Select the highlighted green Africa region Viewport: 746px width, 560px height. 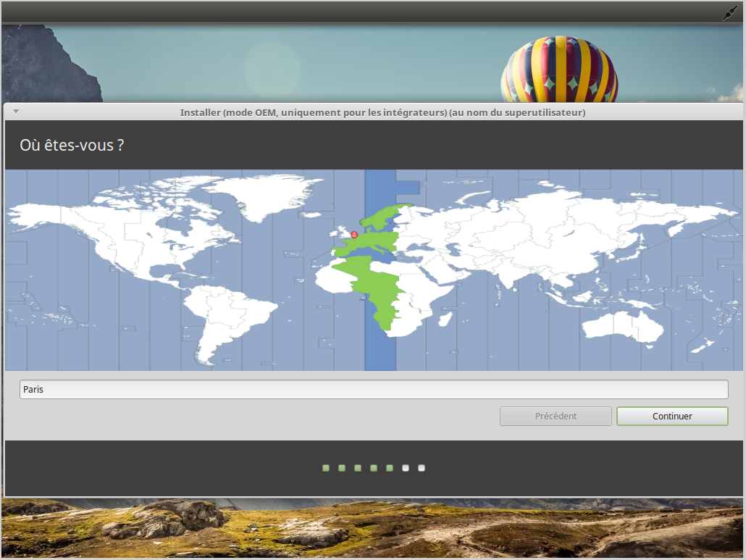(377, 290)
